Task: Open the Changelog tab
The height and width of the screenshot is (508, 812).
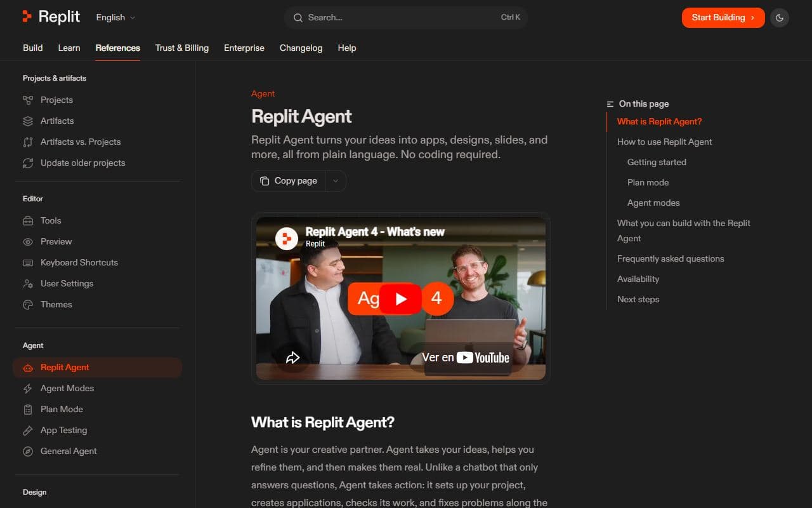Action: (x=301, y=48)
